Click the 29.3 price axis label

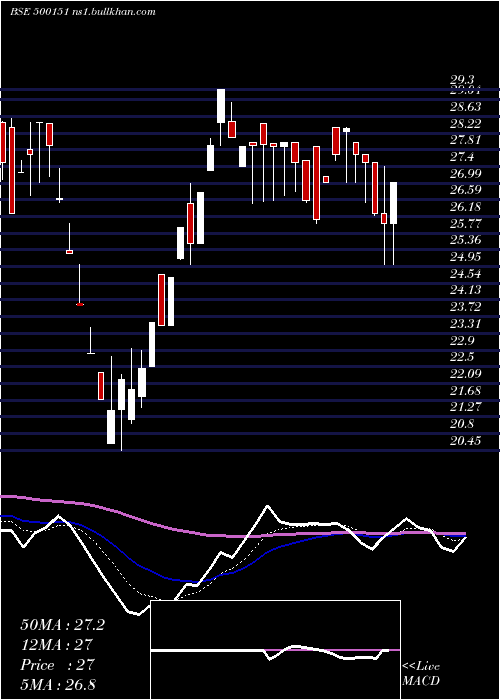pyautogui.click(x=462, y=80)
